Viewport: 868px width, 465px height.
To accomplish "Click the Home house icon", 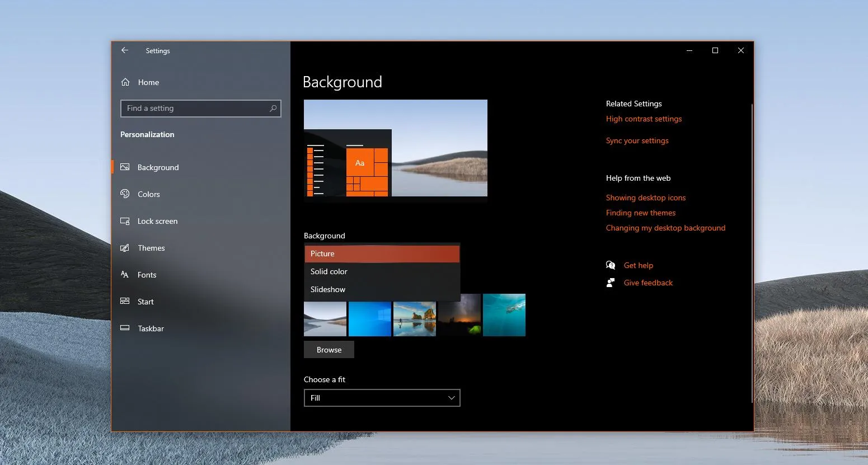I will coord(125,82).
